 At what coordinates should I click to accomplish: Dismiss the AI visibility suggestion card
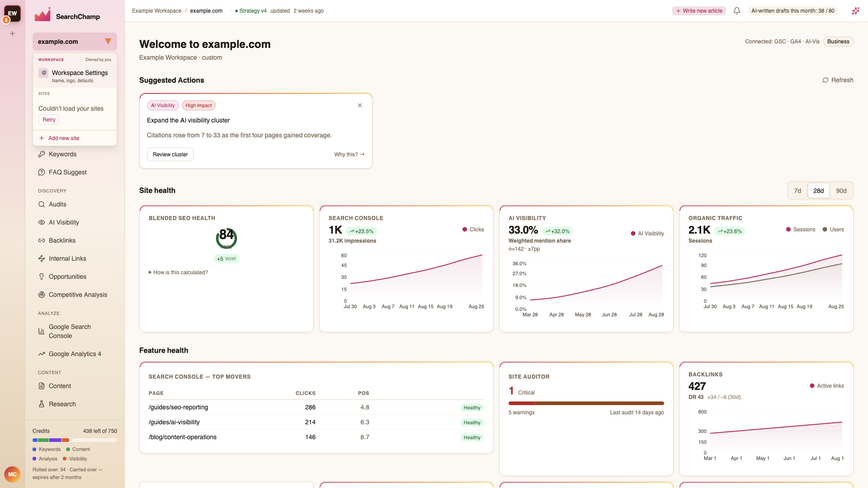point(360,105)
